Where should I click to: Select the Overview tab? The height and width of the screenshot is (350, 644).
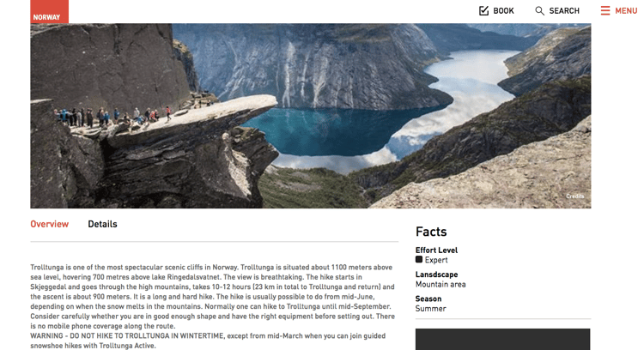(49, 224)
